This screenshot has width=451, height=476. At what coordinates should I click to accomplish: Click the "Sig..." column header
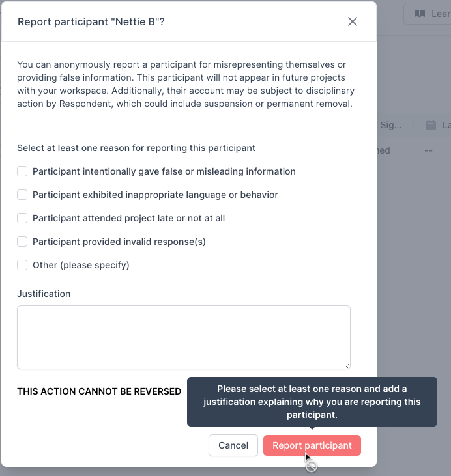[x=382, y=125]
